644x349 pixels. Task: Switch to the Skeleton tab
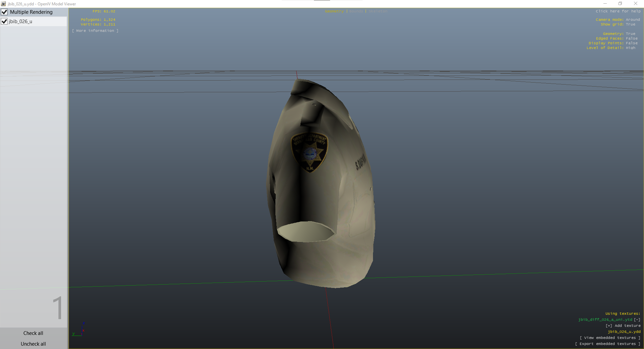pyautogui.click(x=378, y=11)
